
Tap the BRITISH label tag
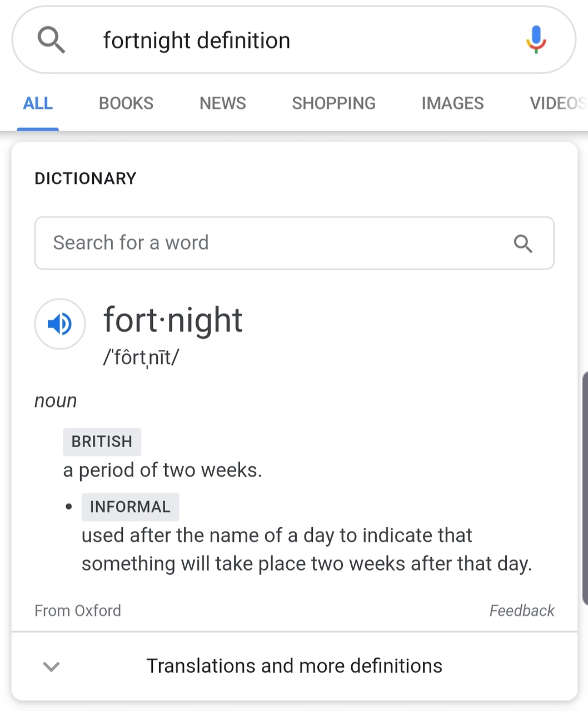102,442
